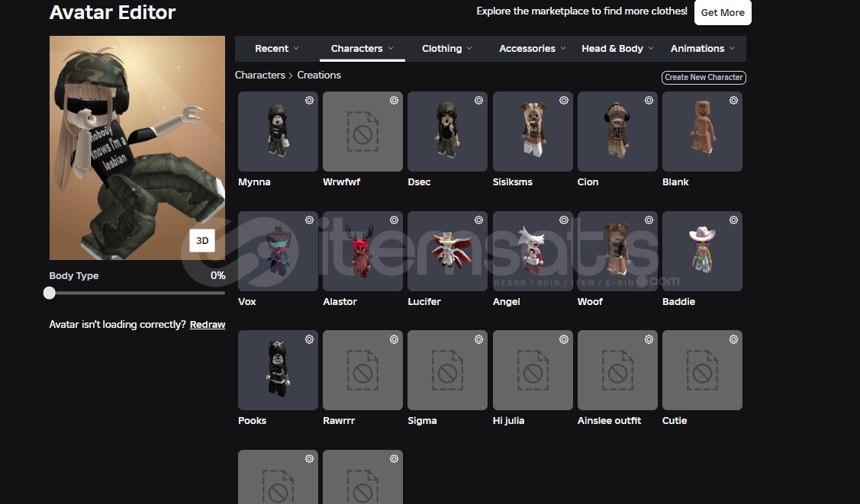The width and height of the screenshot is (860, 504).
Task: Click the Pooks character name label
Action: pos(252,421)
